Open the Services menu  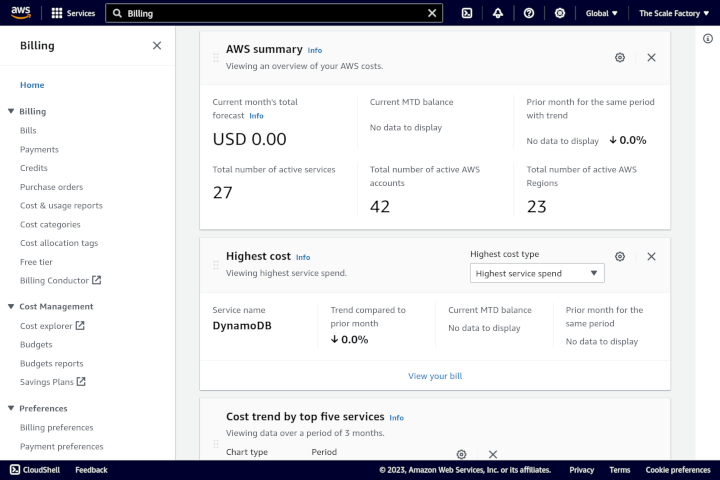(x=73, y=14)
